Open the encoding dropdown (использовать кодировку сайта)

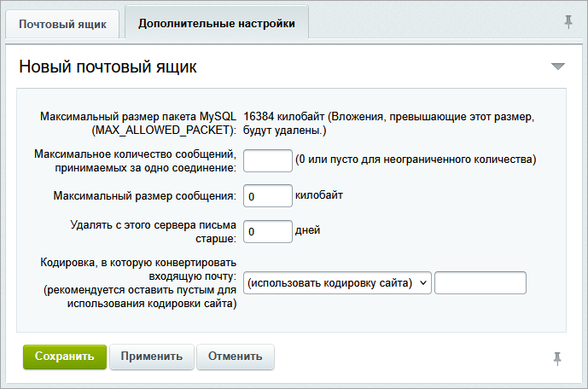[337, 283]
